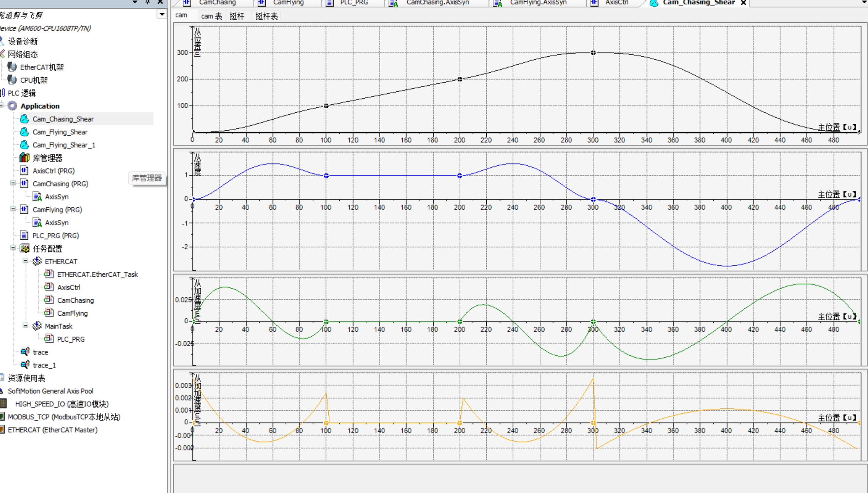Collapse the CamChasing (PRG) node
Viewport: 868px width, 493px height.
coord(13,183)
